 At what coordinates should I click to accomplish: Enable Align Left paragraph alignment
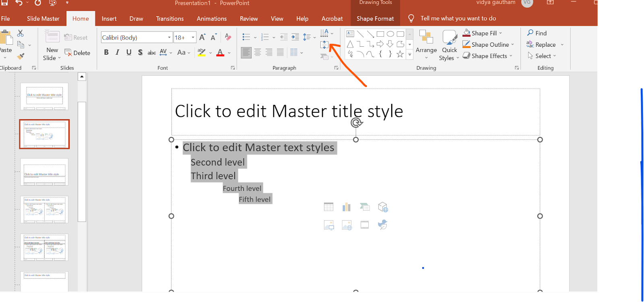pyautogui.click(x=246, y=52)
